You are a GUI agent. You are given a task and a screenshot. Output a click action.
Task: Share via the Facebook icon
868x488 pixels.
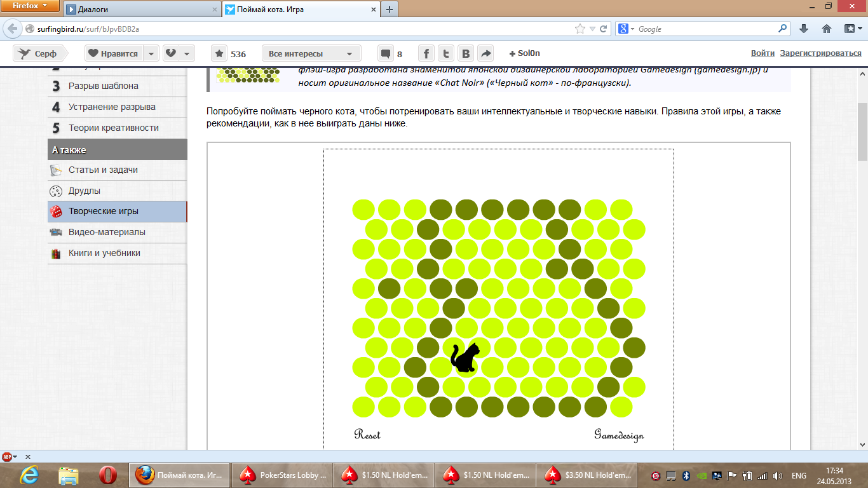click(x=426, y=53)
